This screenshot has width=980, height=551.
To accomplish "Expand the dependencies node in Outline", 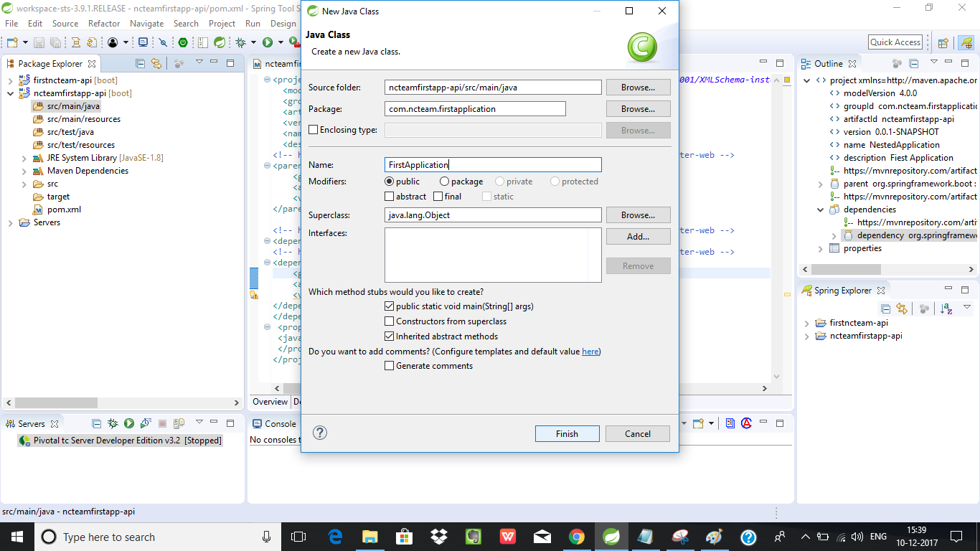I will pos(819,209).
